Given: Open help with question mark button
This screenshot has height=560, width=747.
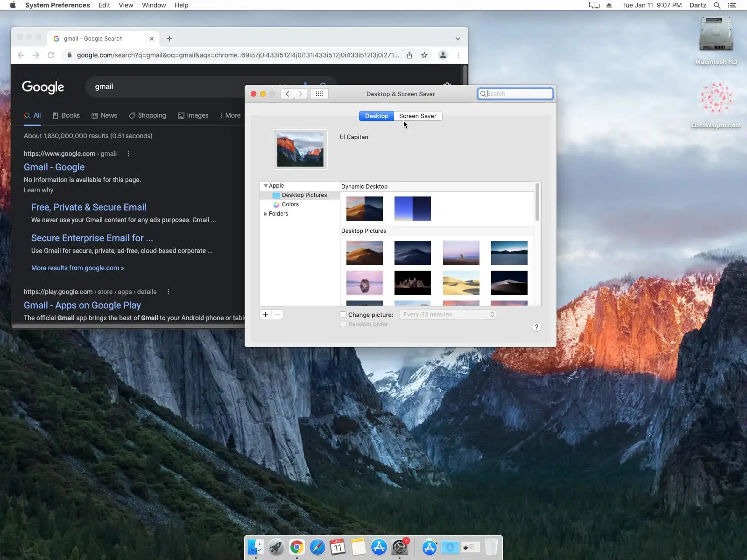Looking at the screenshot, I should click(536, 327).
